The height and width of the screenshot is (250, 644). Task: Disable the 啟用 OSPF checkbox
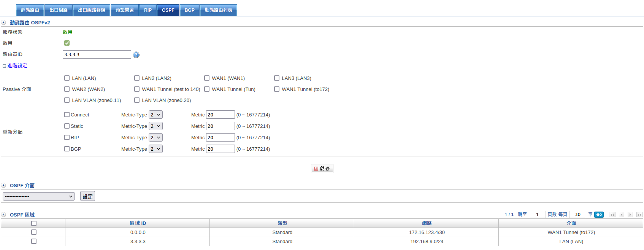tap(67, 43)
